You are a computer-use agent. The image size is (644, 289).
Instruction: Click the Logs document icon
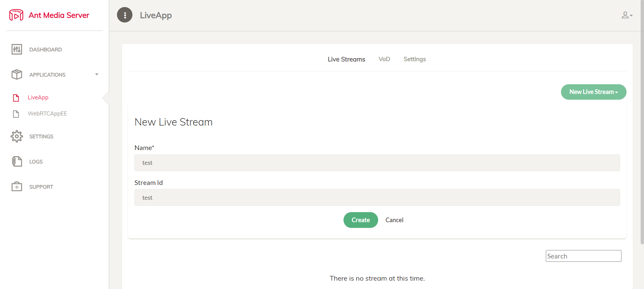coord(17,161)
